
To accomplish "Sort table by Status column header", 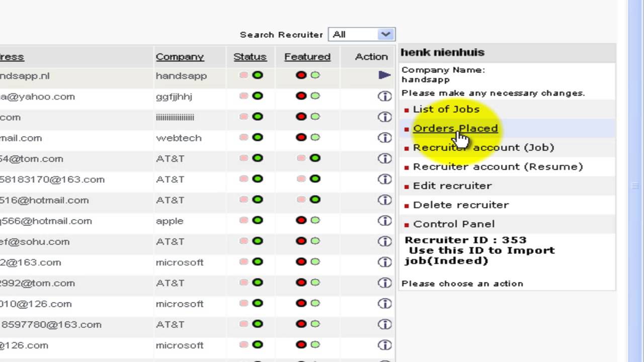I will coord(250,57).
